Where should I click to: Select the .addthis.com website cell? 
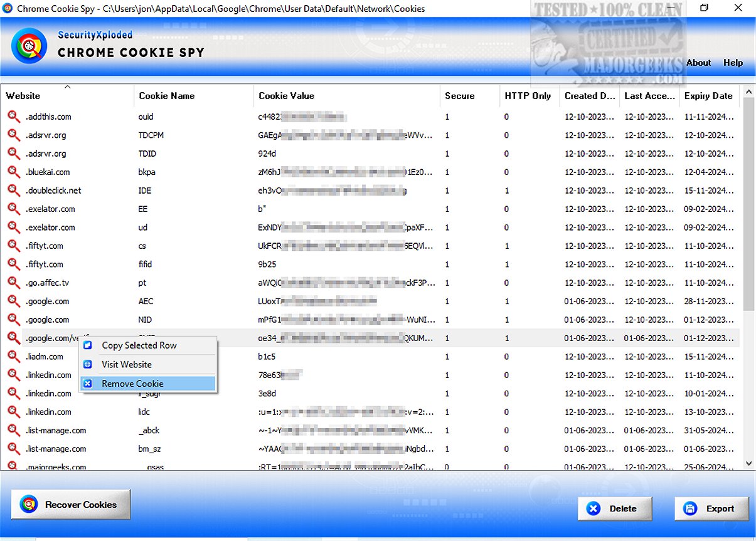point(48,117)
